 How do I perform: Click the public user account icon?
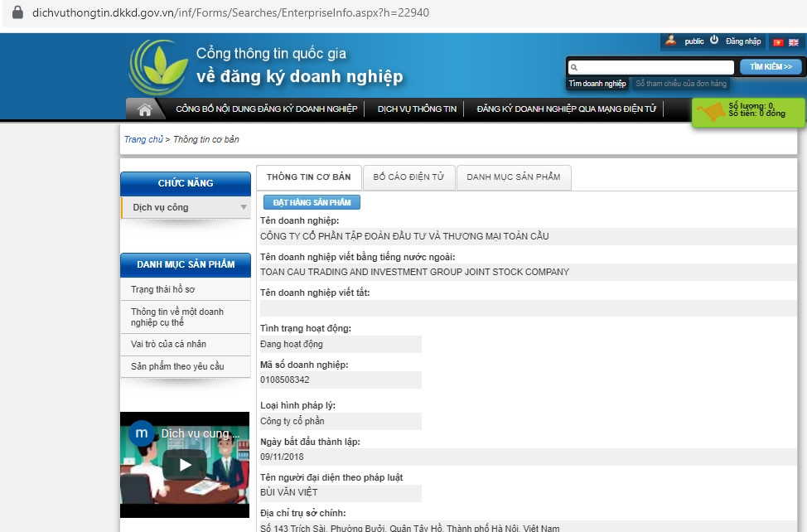coord(669,40)
